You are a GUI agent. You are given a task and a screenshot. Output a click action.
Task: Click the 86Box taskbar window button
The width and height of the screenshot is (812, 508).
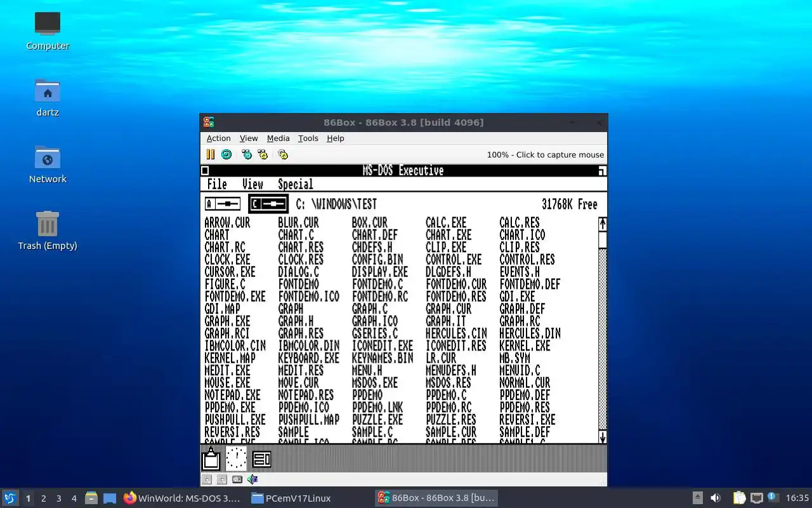point(436,498)
